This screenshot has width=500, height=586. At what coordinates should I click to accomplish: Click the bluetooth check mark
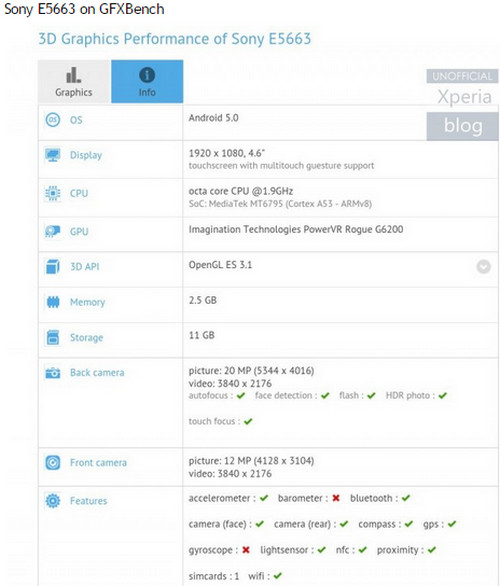pyautogui.click(x=406, y=498)
